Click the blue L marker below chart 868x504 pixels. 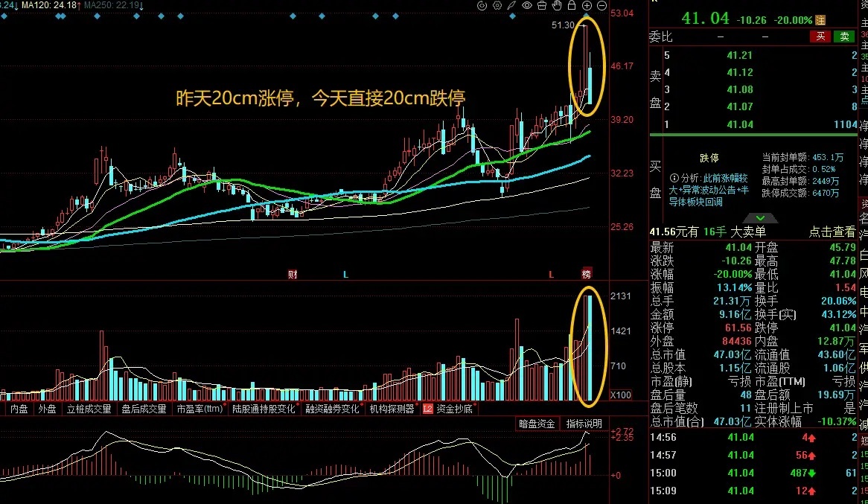point(345,274)
